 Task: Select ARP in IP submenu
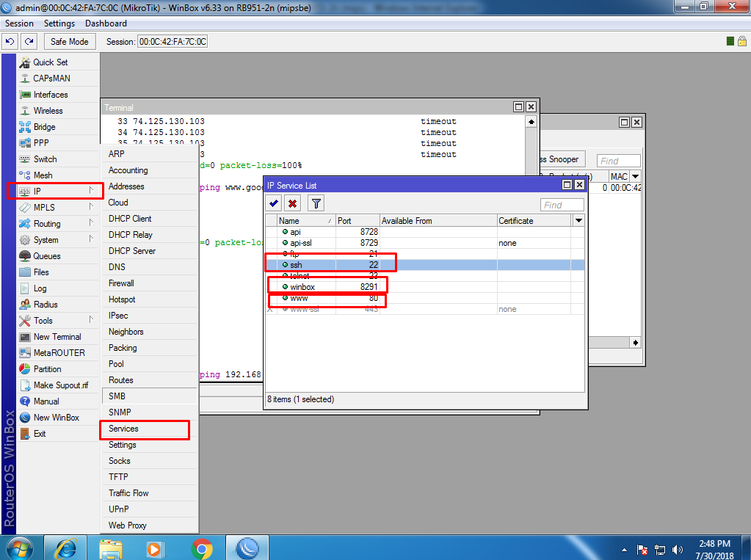point(150,154)
